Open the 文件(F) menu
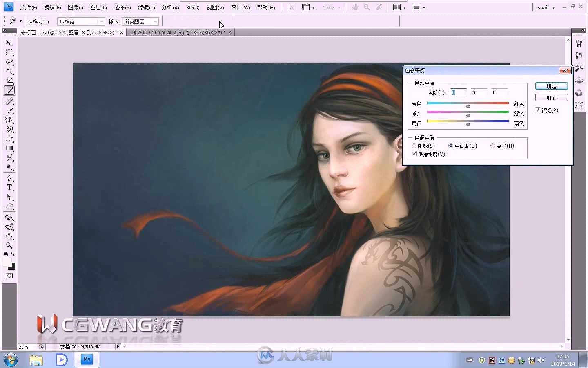588x368 pixels. [x=29, y=7]
